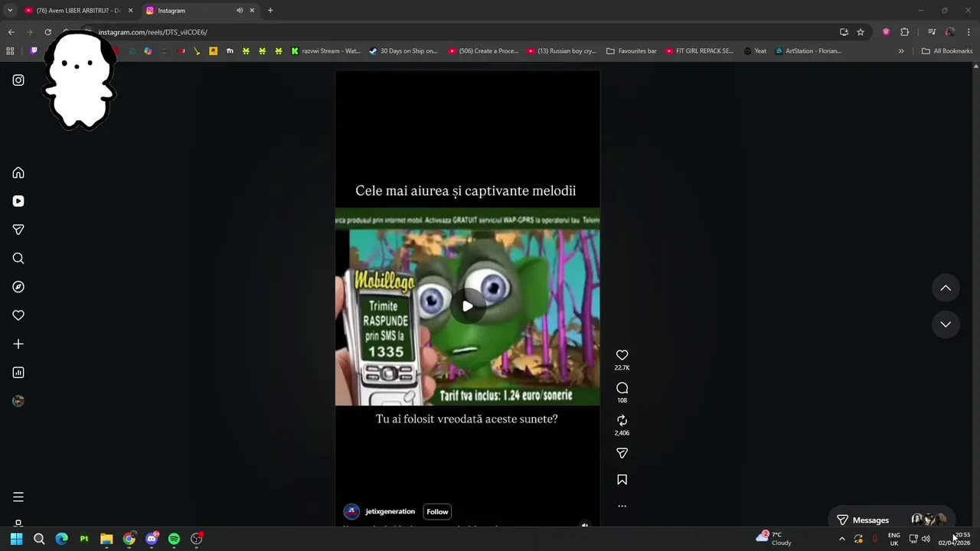Go to previous reel with up chevron
Screen dimensions: 980x551
(x=946, y=288)
